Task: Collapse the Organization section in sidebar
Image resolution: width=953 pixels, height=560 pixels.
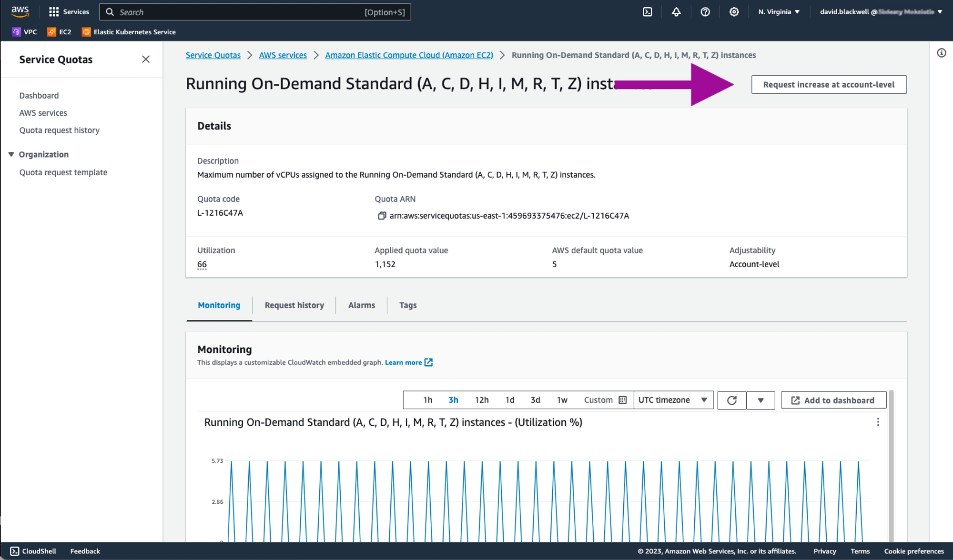Action: point(11,154)
